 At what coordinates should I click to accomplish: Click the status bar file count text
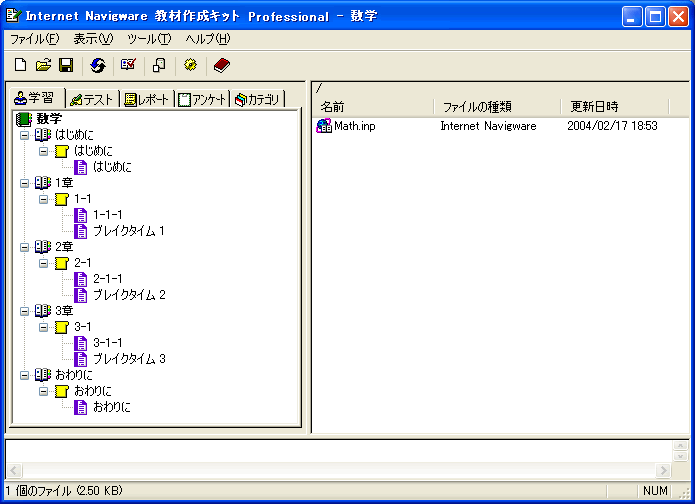[x=64, y=491]
